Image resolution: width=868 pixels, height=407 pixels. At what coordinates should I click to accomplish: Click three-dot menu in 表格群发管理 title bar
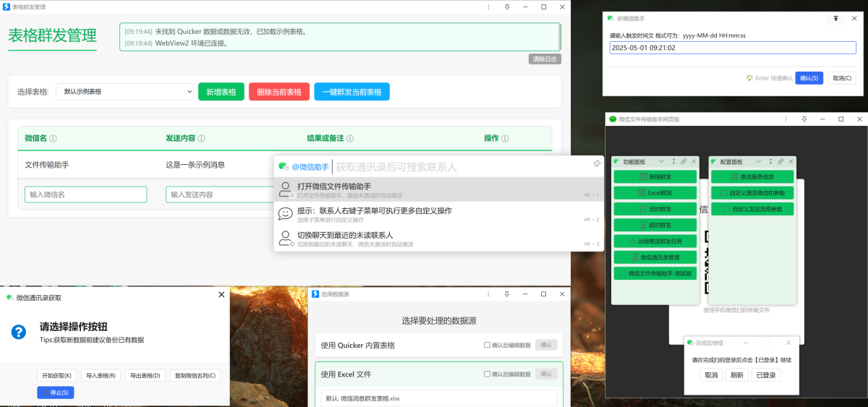[x=489, y=7]
